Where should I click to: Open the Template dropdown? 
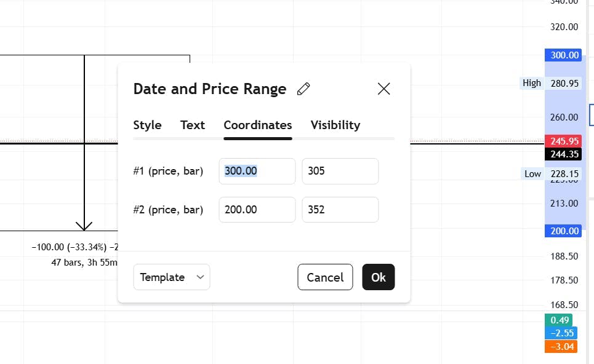tap(172, 277)
